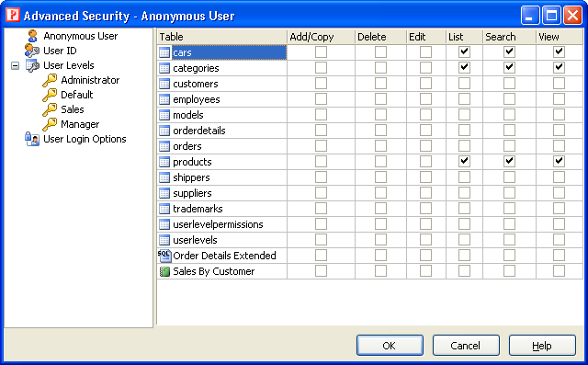This screenshot has height=365, width=588.
Task: Click the Table column header
Action: tap(222, 37)
